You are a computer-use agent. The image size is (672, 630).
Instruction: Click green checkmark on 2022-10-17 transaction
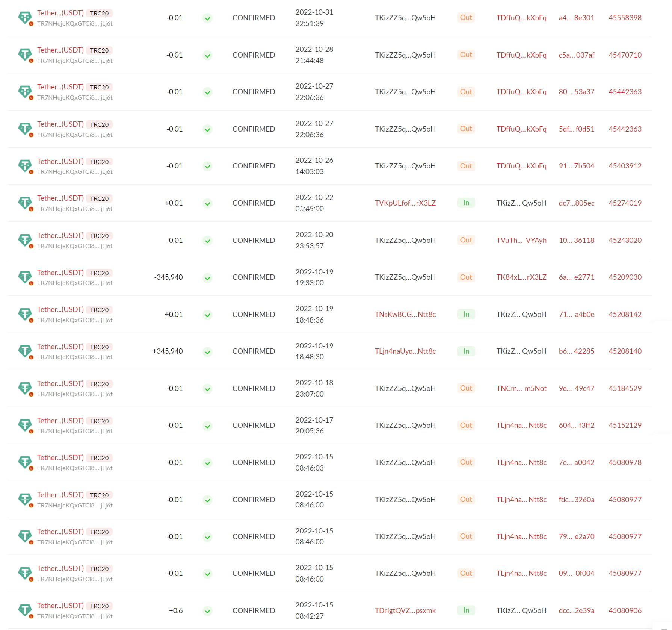pos(207,426)
